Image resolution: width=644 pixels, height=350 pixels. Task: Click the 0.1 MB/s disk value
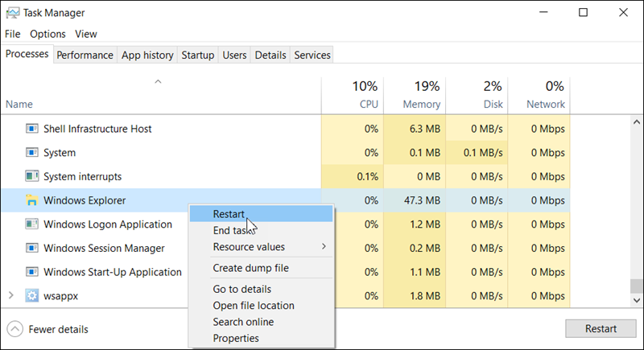pyautogui.click(x=483, y=153)
